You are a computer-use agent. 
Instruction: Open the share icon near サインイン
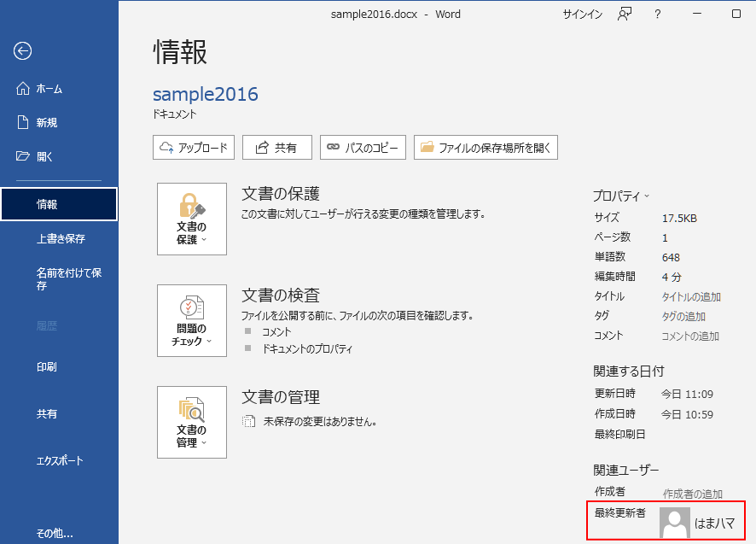[x=625, y=14]
